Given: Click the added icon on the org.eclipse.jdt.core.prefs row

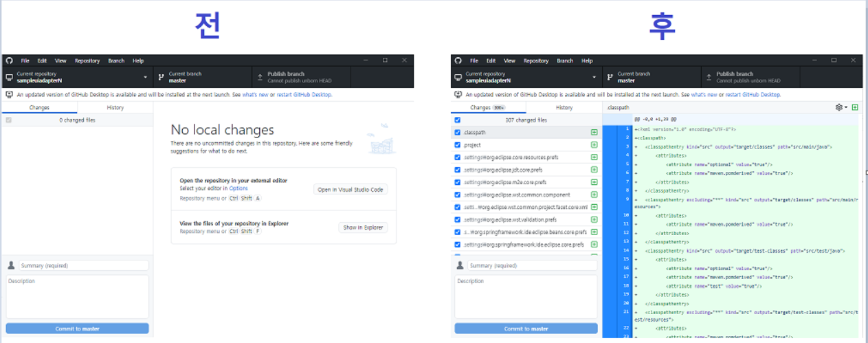Looking at the screenshot, I should [x=594, y=170].
